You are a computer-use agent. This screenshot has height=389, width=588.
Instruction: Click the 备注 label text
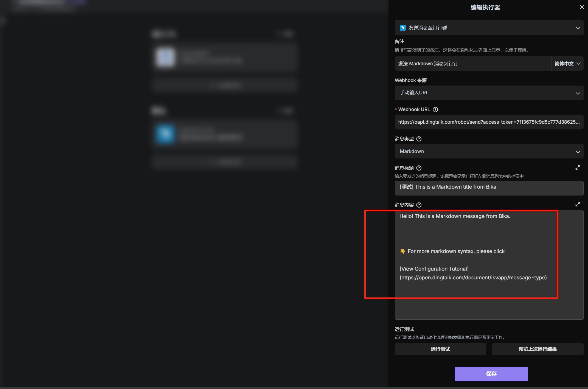(x=399, y=41)
